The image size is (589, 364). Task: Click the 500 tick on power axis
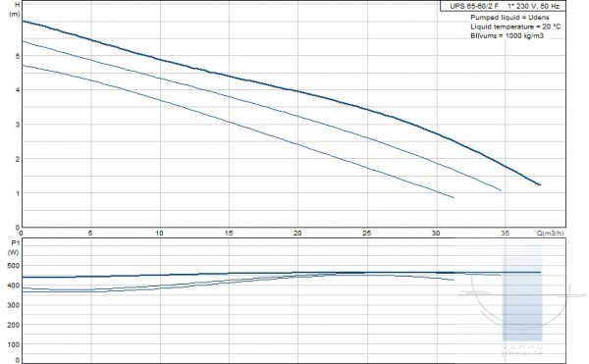(x=14, y=266)
